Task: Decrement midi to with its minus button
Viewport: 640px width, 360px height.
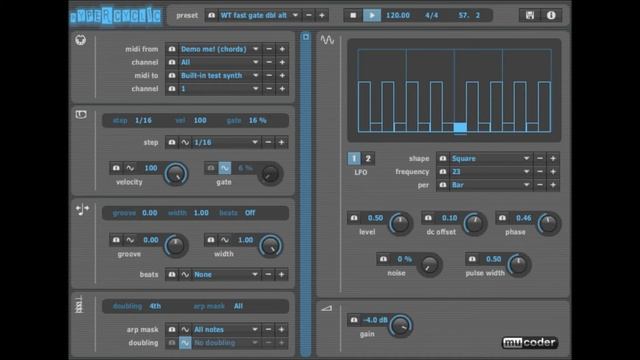Action: 269,76
